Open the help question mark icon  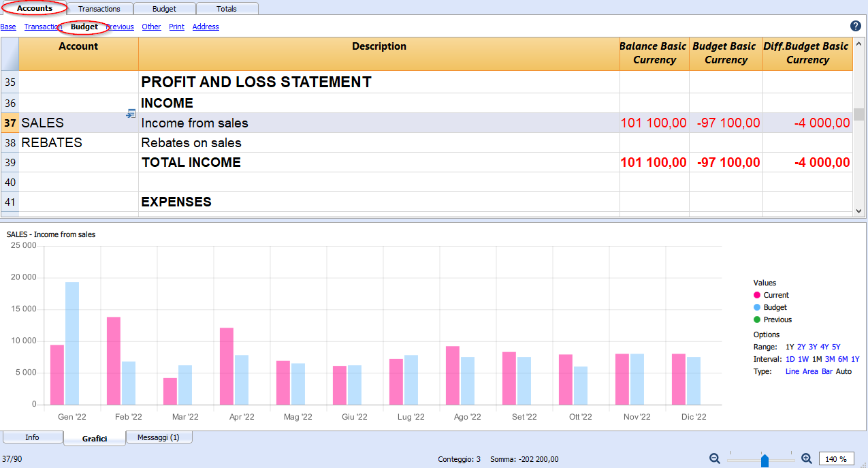(856, 26)
